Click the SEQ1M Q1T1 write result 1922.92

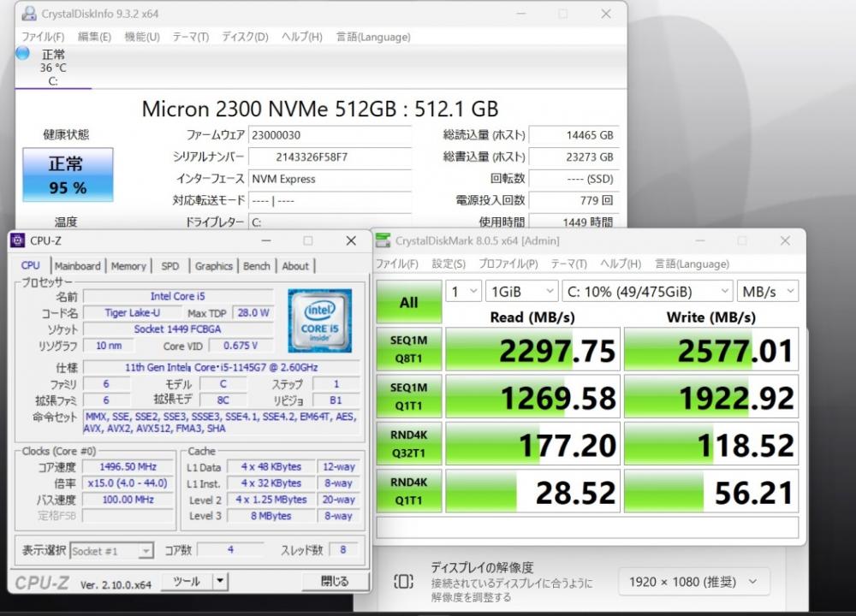[711, 397]
